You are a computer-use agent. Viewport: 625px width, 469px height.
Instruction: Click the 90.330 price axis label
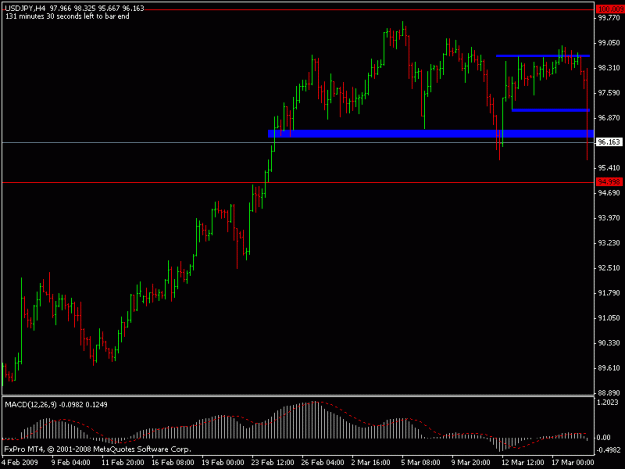pos(609,343)
